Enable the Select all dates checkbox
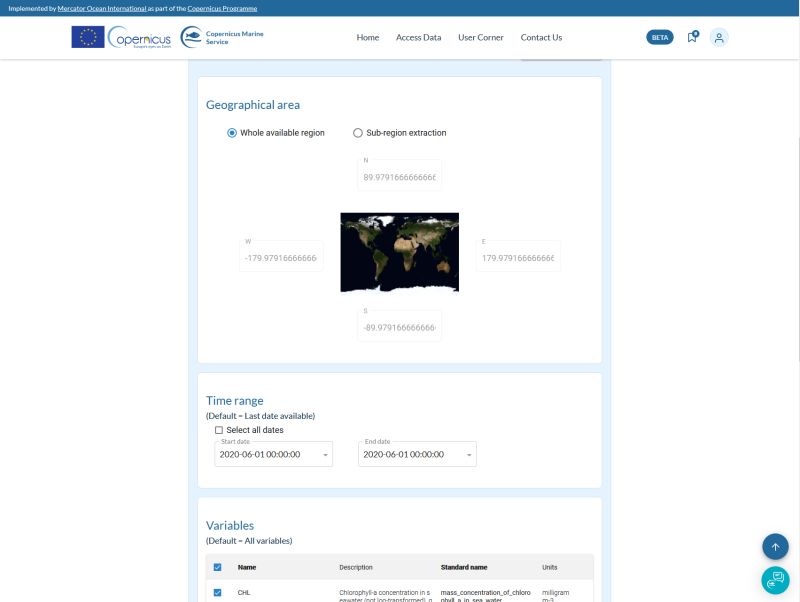The width and height of the screenshot is (800, 602). (219, 429)
